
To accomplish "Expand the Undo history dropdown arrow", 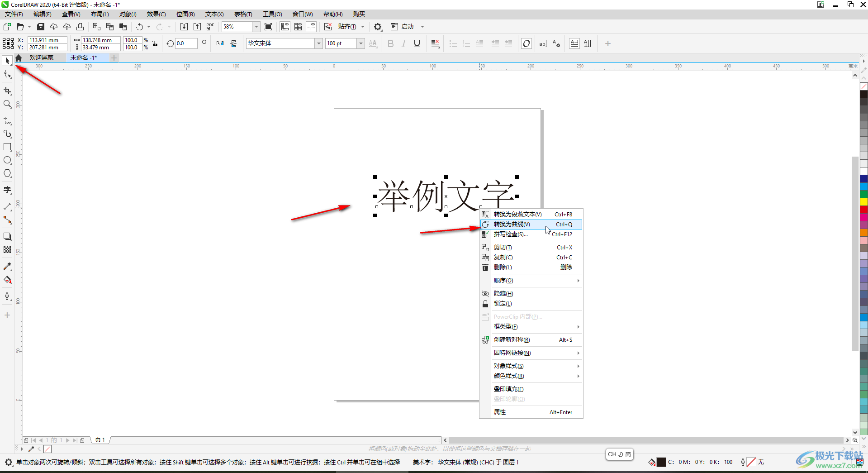I will [149, 27].
